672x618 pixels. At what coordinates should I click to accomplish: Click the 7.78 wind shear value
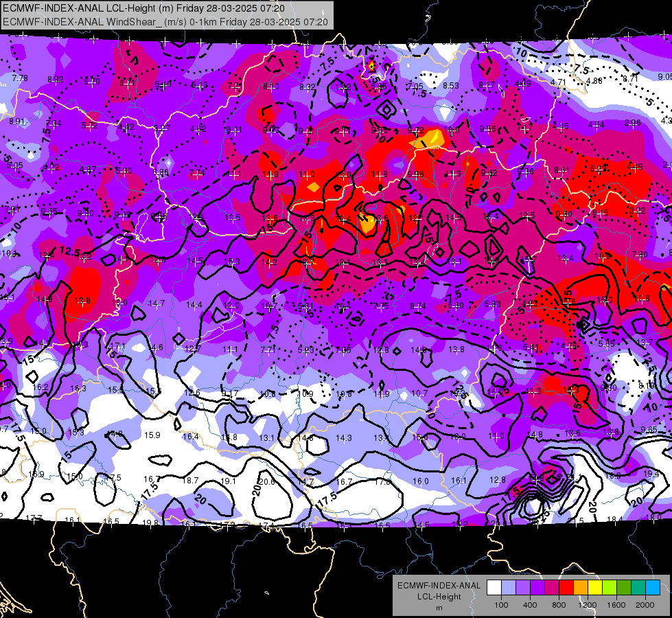(x=20, y=78)
